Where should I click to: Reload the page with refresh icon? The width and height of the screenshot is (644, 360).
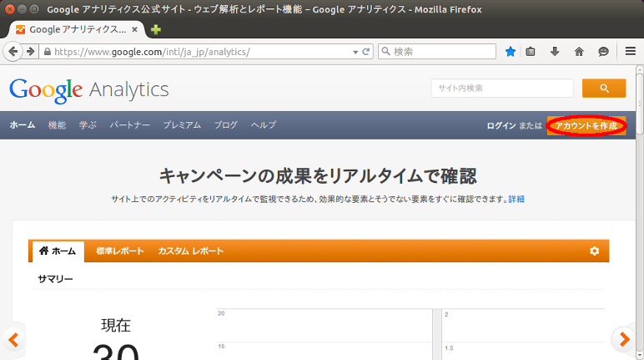(x=366, y=52)
